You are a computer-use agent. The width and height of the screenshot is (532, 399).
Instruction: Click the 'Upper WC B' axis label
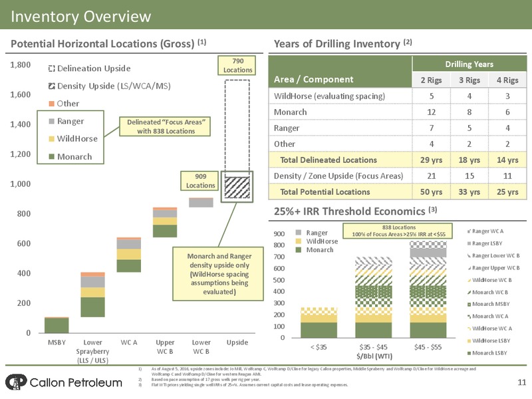165,346
